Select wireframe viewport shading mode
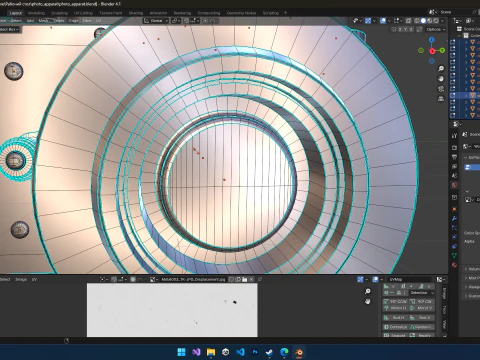 click(x=417, y=21)
